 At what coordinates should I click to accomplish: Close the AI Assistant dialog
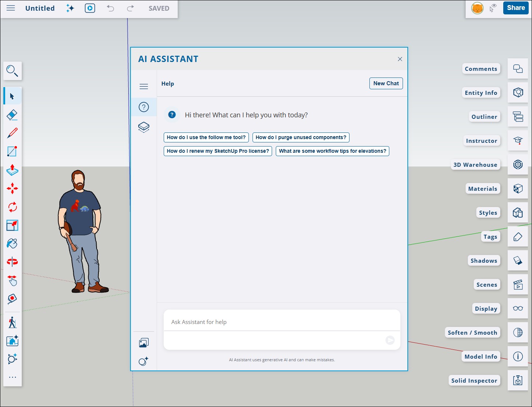[400, 59]
